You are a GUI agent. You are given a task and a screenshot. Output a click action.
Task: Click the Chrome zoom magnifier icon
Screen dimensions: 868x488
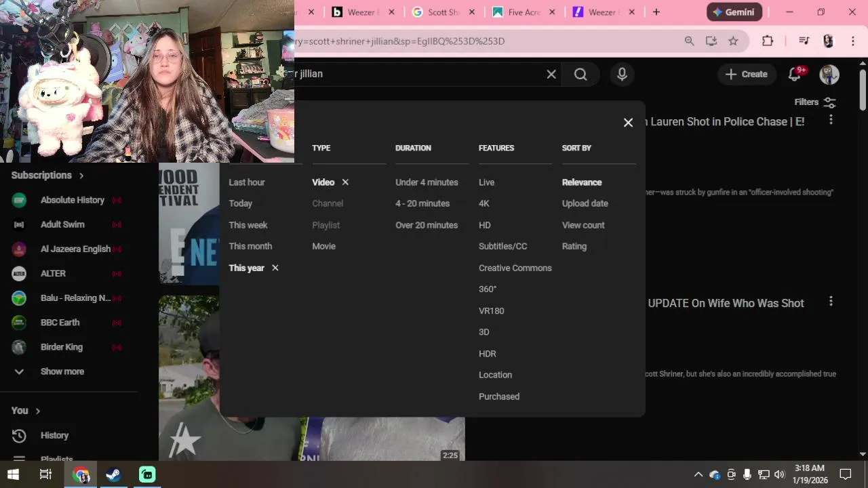(689, 41)
